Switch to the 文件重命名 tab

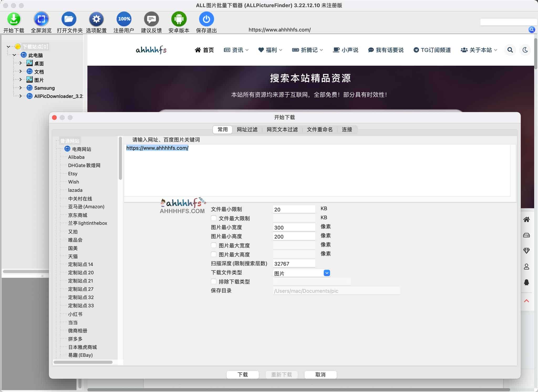[319, 129]
